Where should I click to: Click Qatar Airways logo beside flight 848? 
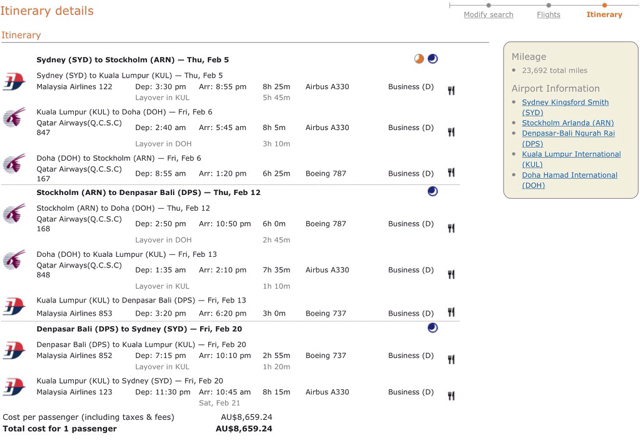click(x=15, y=262)
